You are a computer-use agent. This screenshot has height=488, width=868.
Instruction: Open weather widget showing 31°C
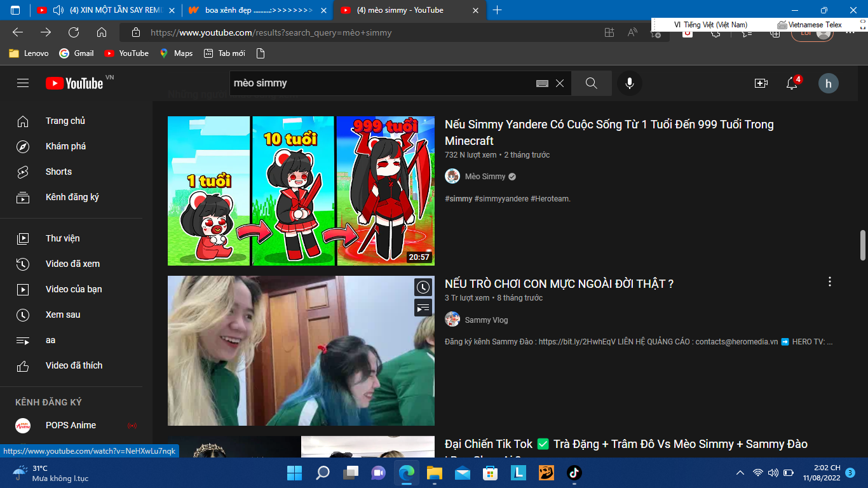coord(51,473)
